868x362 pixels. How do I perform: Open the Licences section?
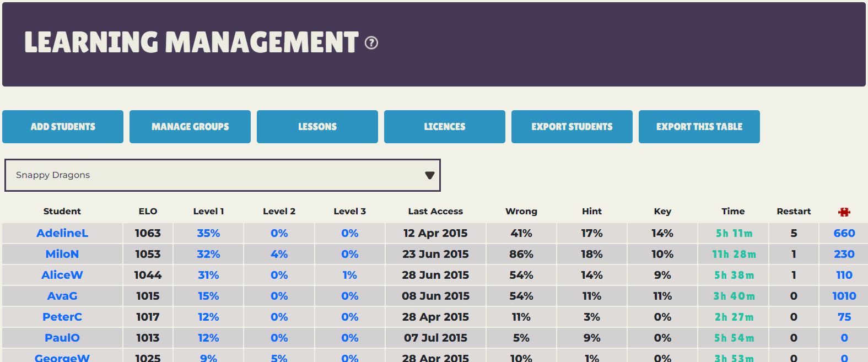pyautogui.click(x=445, y=127)
